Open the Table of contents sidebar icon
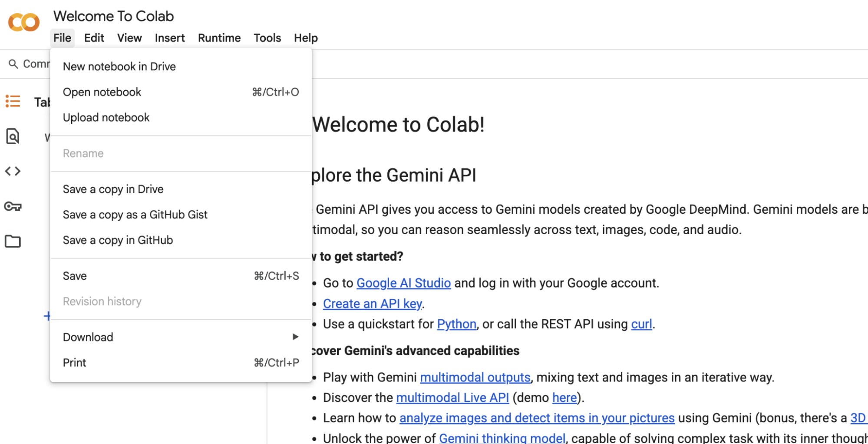 (x=13, y=102)
